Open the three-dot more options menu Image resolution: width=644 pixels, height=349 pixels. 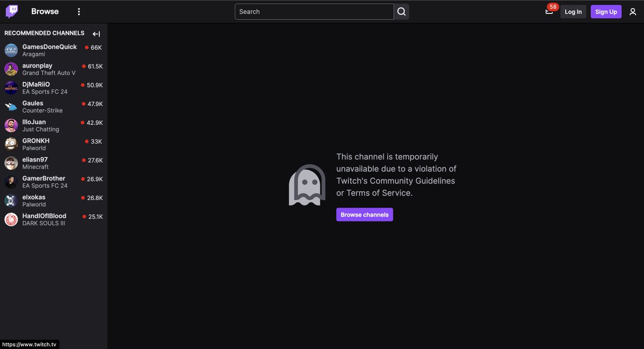(x=79, y=12)
